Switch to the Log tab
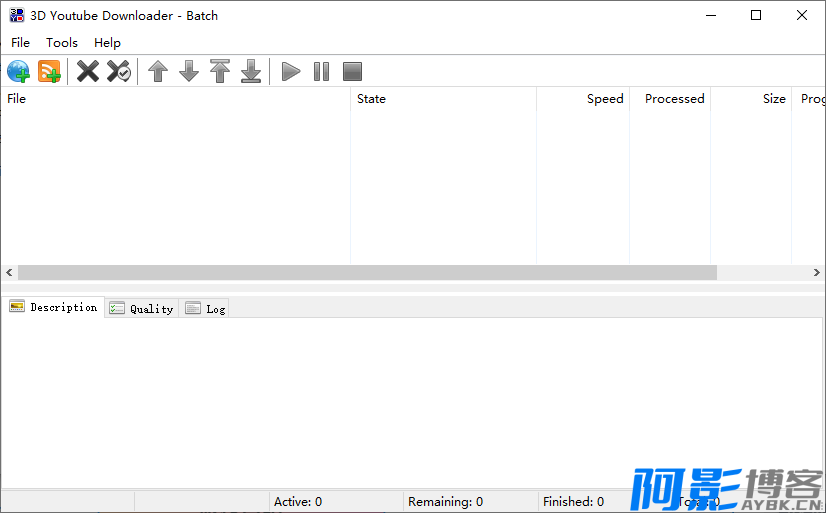Image resolution: width=826 pixels, height=513 pixels. 204,309
